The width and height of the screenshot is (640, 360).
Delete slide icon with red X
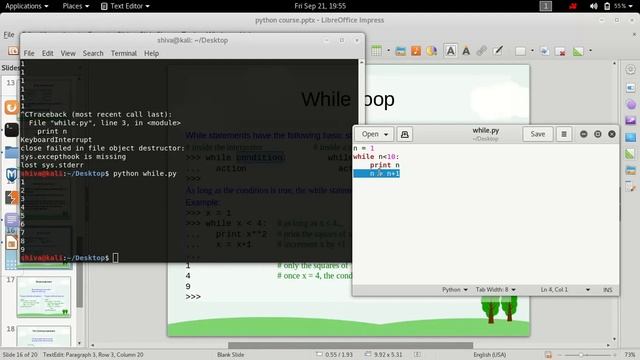point(560,51)
